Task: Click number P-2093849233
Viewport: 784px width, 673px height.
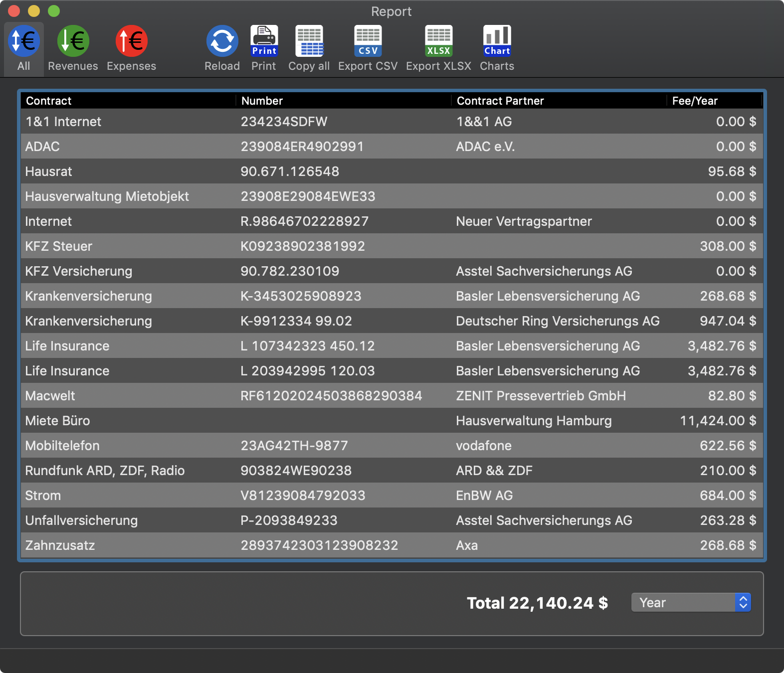Action: click(x=289, y=520)
